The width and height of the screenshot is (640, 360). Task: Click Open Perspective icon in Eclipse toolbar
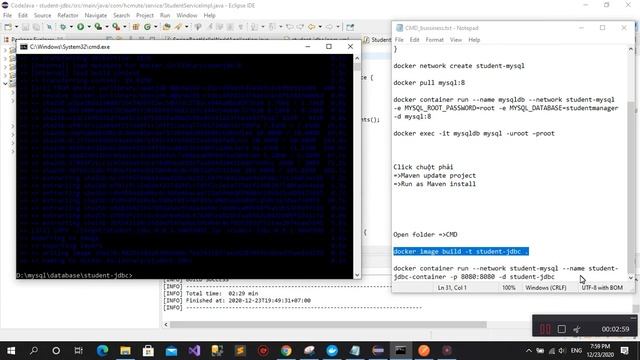click(x=350, y=27)
